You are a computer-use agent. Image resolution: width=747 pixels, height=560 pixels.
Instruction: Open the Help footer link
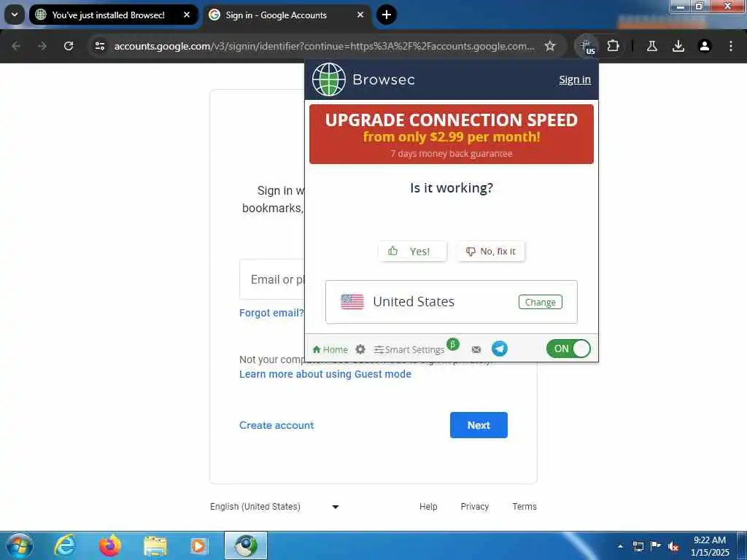428,507
